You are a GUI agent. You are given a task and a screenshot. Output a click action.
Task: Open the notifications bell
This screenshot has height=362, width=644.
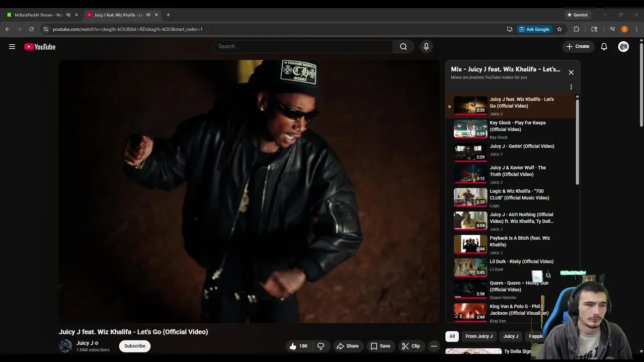[x=604, y=47]
